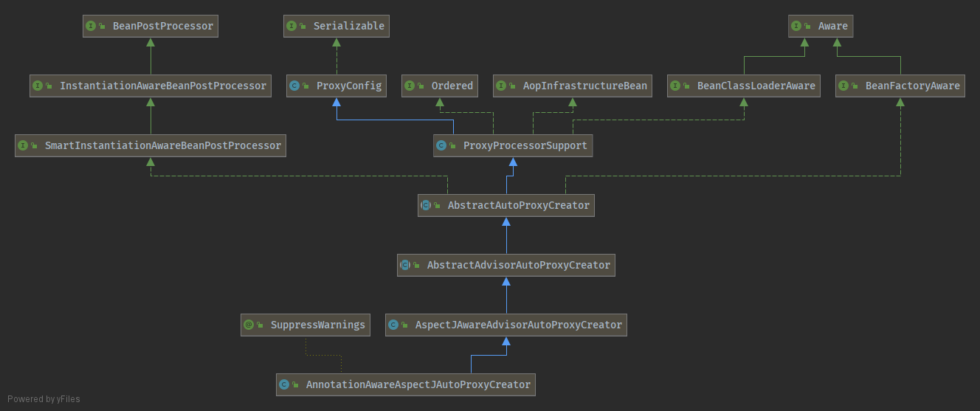Image resolution: width=980 pixels, height=411 pixels.
Task: Click annotation icon of SuppressWarnings
Action: click(249, 325)
